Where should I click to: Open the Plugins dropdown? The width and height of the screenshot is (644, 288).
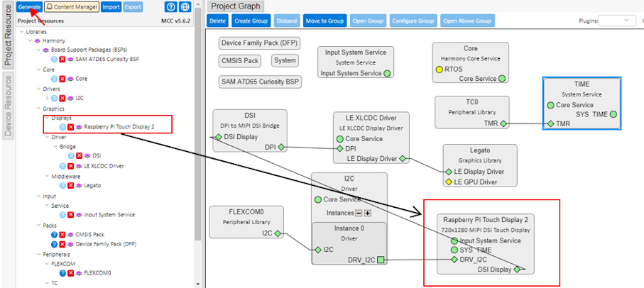coord(616,21)
